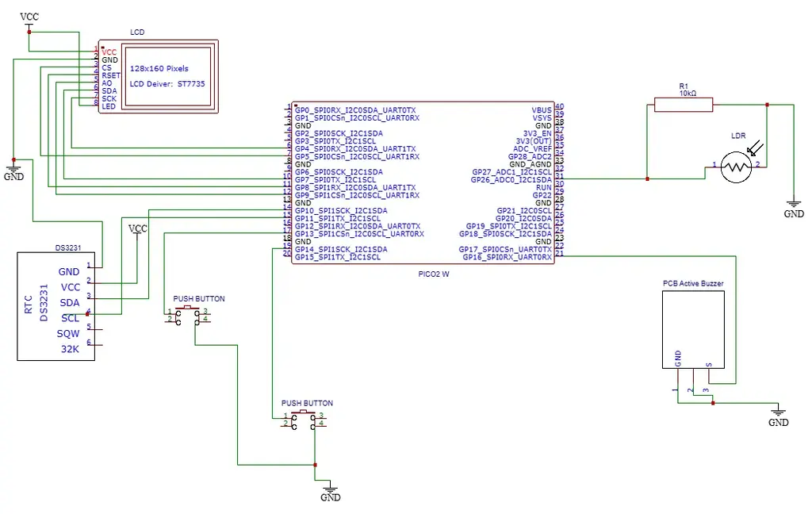Click the 'PCB Active Buzzer' label

[693, 283]
